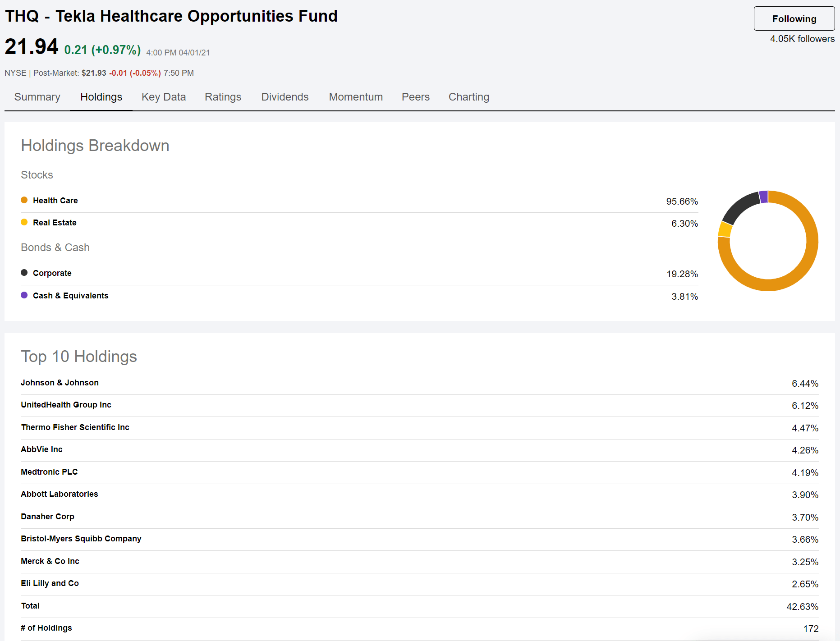Select the 6.30% Real Estate value

[x=684, y=224]
